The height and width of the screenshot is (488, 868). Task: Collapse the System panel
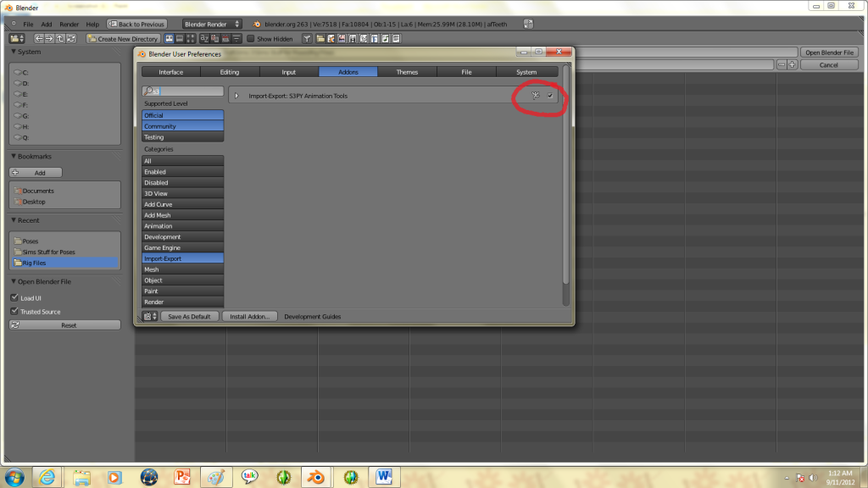click(14, 52)
